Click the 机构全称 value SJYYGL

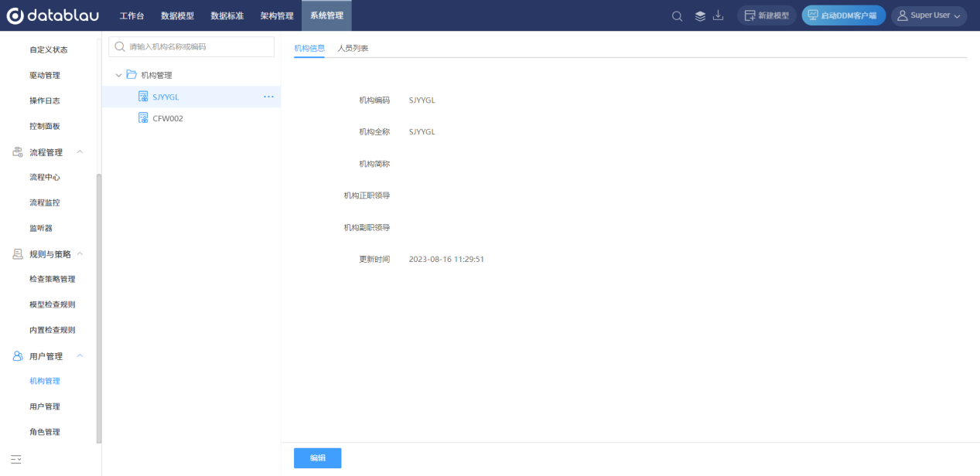pos(422,131)
